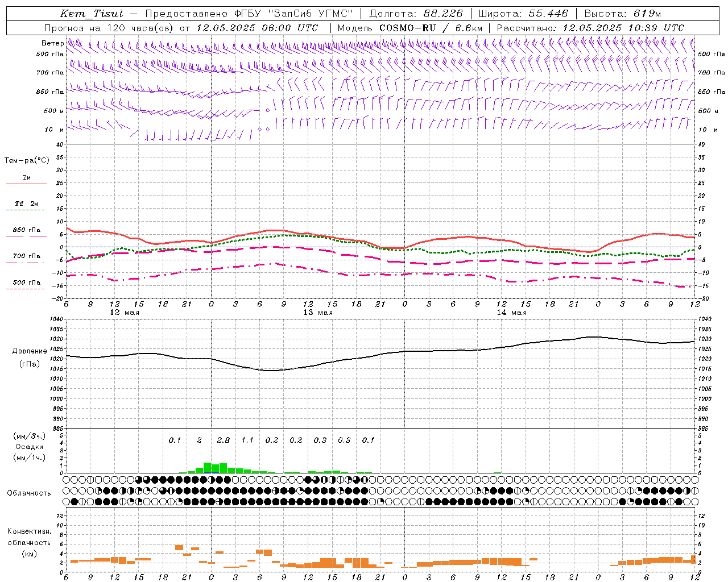Image resolution: width=728 pixels, height=582 pixels.
Task: Click the '(км)' unit under convective cloud label
Action: (x=30, y=554)
